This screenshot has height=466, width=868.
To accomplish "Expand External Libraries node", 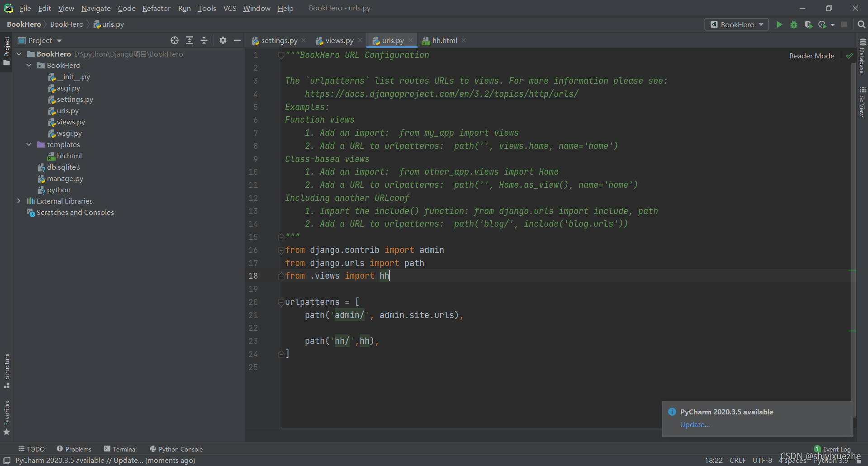I will pyautogui.click(x=19, y=201).
